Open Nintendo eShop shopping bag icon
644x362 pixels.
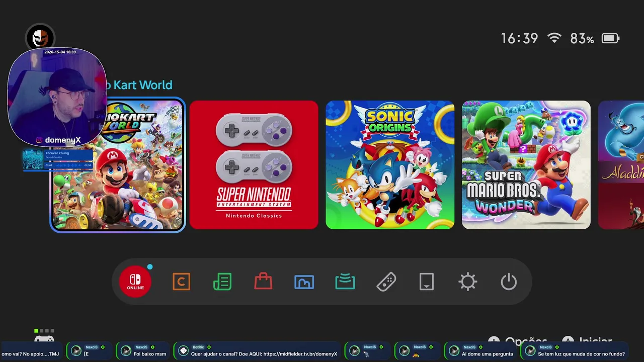pyautogui.click(x=263, y=281)
